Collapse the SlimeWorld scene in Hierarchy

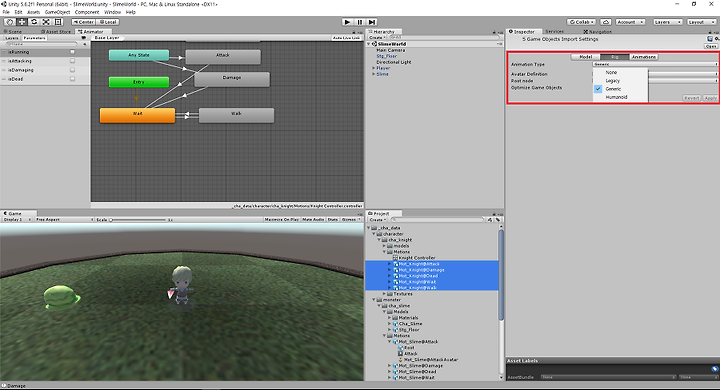coord(369,44)
